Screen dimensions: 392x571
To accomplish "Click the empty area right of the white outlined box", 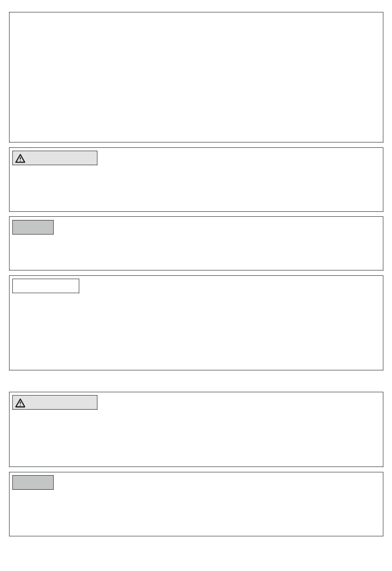I will tap(231, 286).
